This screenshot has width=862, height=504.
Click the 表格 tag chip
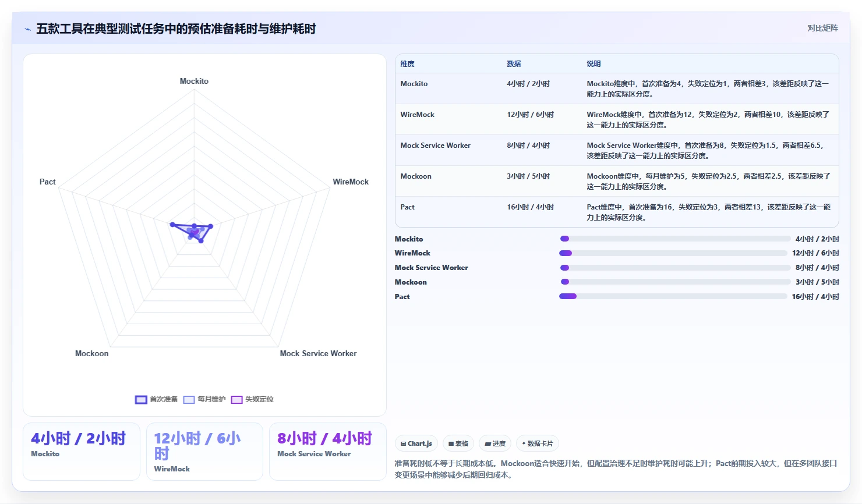[x=458, y=443]
